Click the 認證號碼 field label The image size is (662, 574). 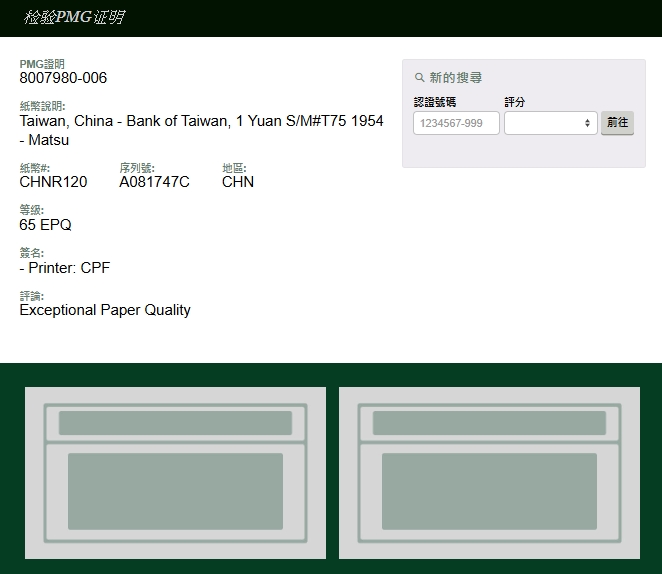point(434,102)
